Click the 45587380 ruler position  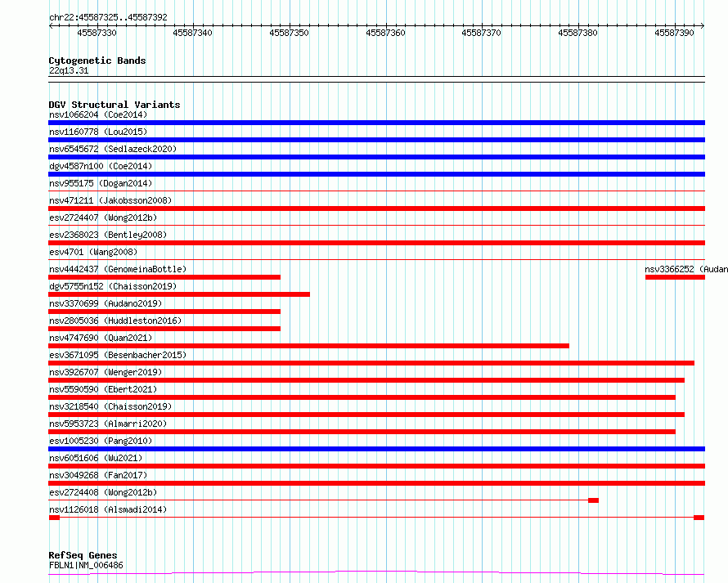[x=577, y=33]
